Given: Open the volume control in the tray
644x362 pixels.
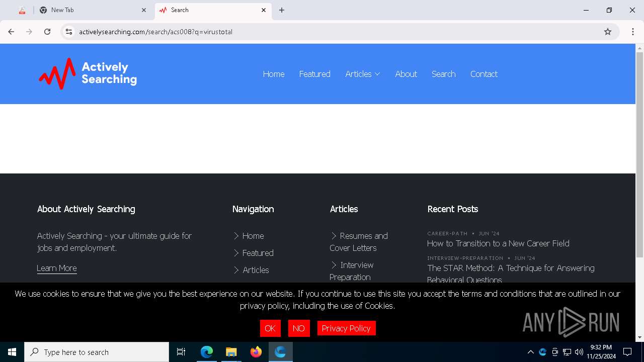Looking at the screenshot, I should coord(579,352).
